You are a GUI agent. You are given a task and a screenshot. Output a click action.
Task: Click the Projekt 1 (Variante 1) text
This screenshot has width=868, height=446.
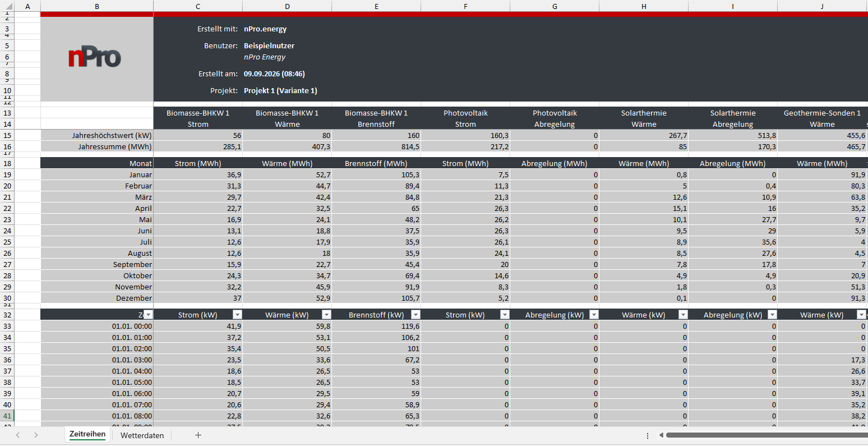click(280, 90)
